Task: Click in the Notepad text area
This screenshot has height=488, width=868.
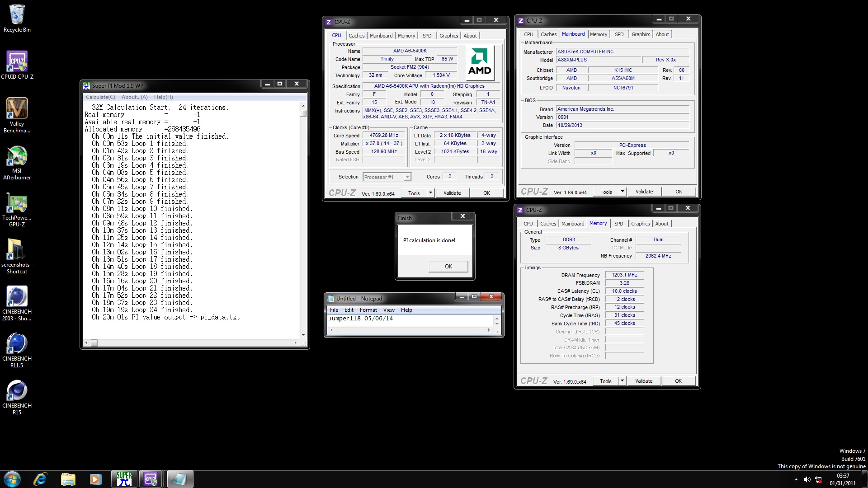Action: pyautogui.click(x=410, y=321)
